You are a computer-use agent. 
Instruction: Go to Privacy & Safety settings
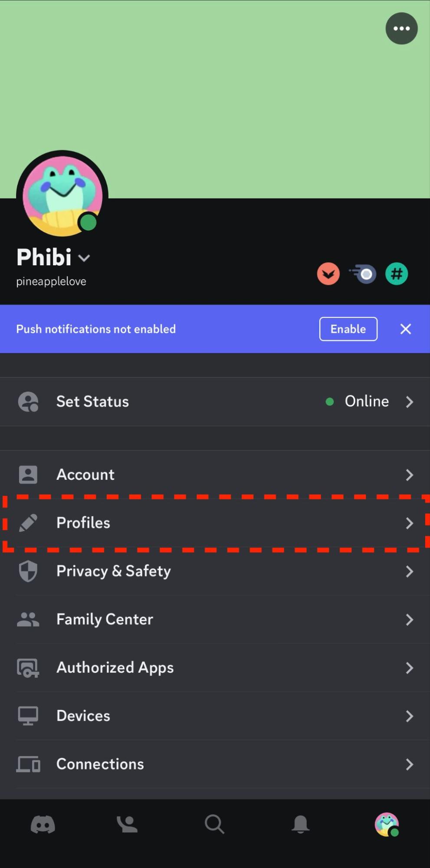215,571
